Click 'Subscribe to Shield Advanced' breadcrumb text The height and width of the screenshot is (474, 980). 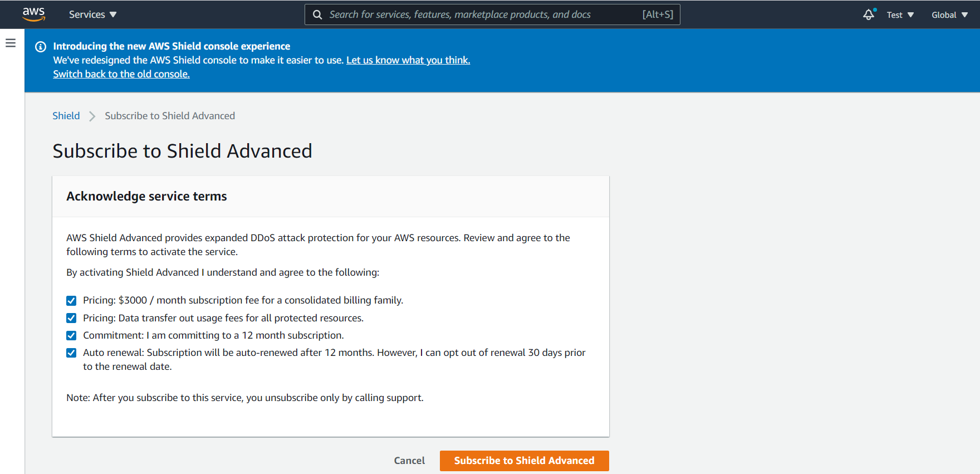pos(170,116)
